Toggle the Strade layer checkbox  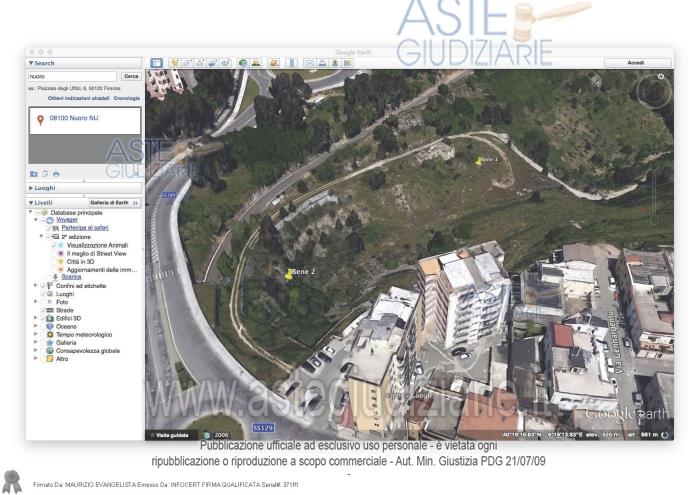[42, 310]
